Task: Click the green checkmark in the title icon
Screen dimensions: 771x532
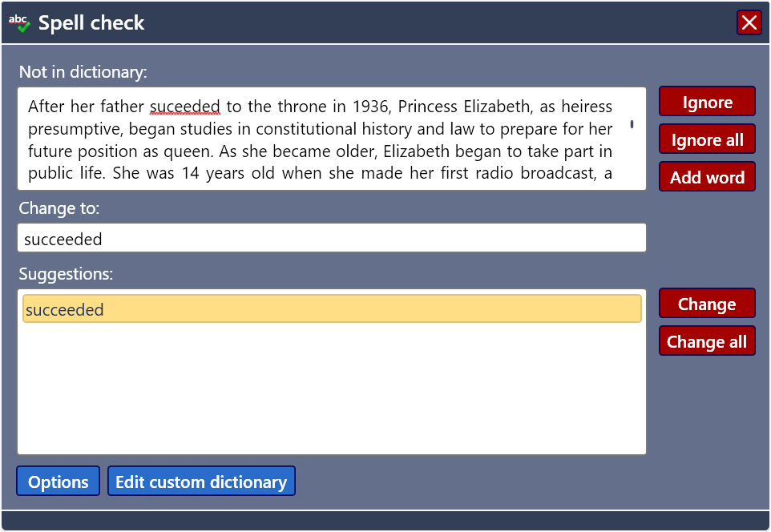Action: click(x=22, y=26)
